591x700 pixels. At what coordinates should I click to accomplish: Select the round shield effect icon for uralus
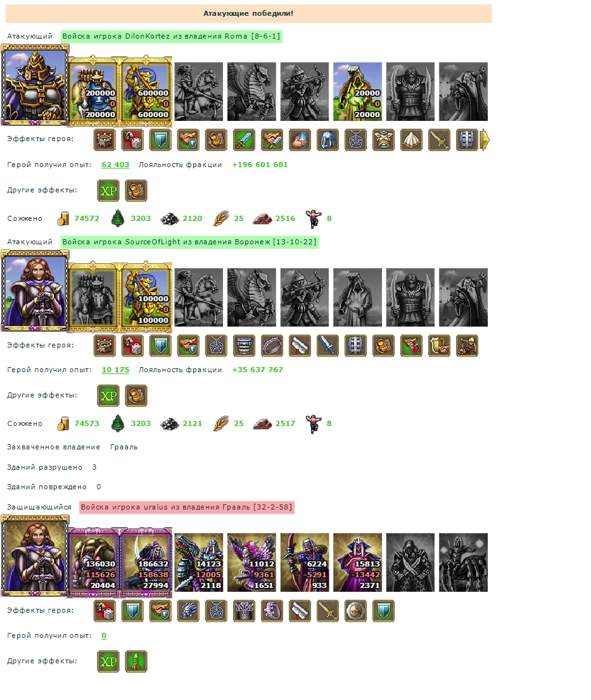tap(355, 611)
